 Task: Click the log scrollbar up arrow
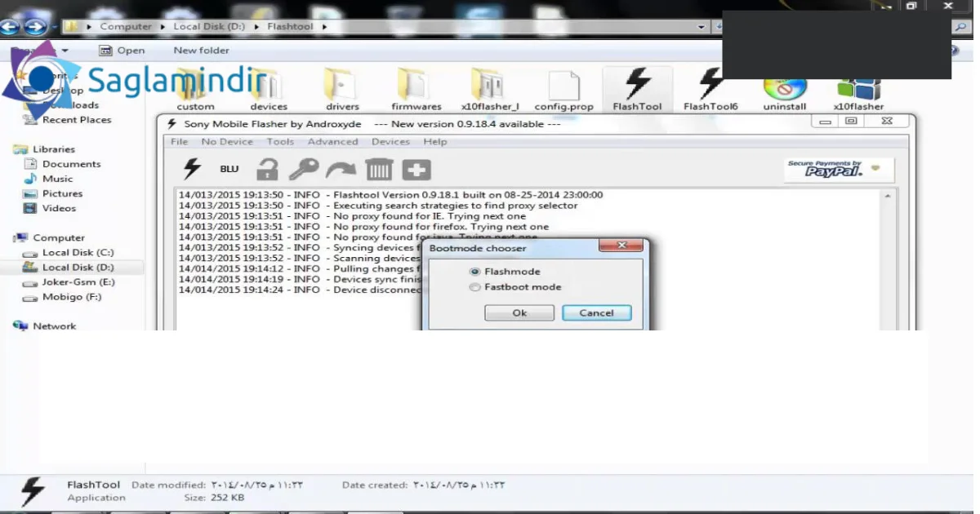click(889, 197)
